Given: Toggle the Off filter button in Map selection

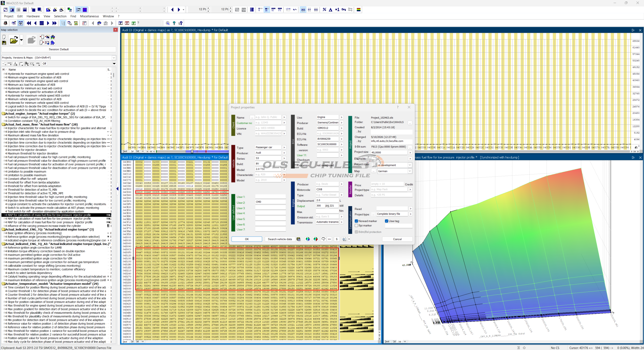Looking at the screenshot, I should pos(45,64).
